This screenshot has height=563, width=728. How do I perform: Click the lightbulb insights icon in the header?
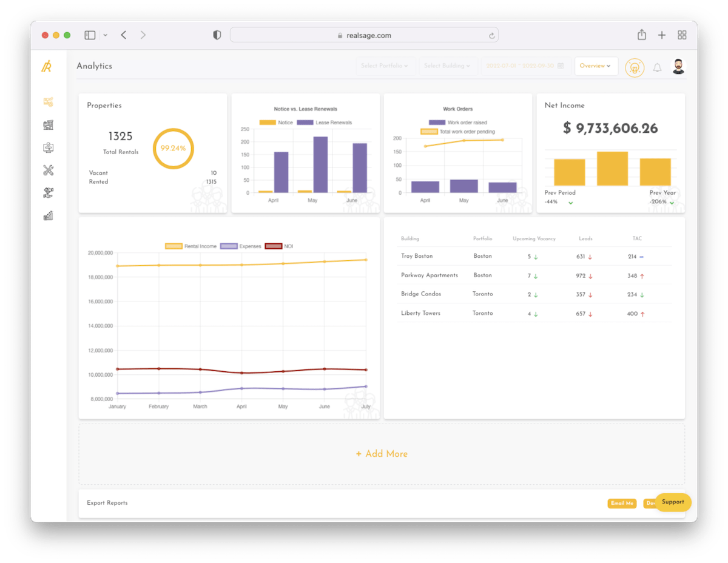click(635, 67)
